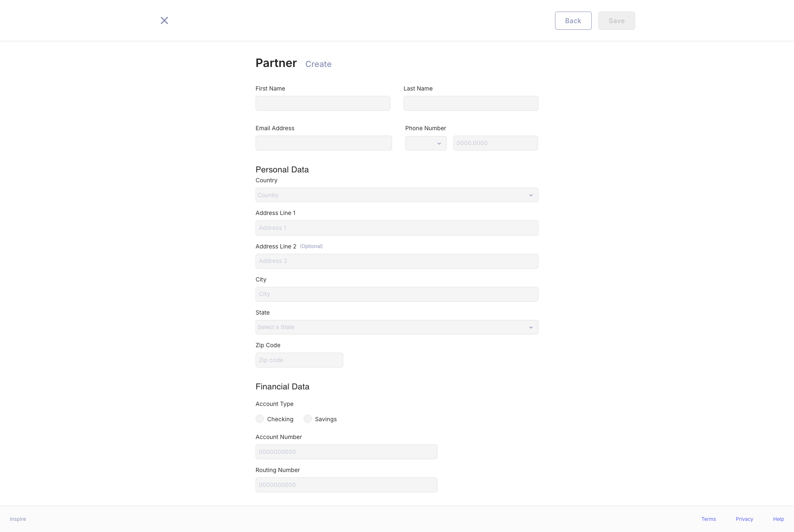794x532 pixels.
Task: Focus the Last Name field
Action: 471,103
